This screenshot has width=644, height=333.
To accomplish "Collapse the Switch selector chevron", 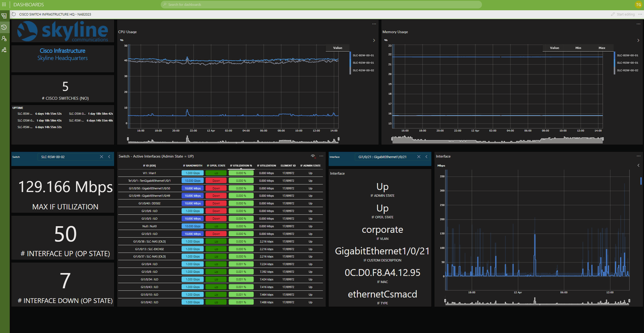I will tap(109, 157).
